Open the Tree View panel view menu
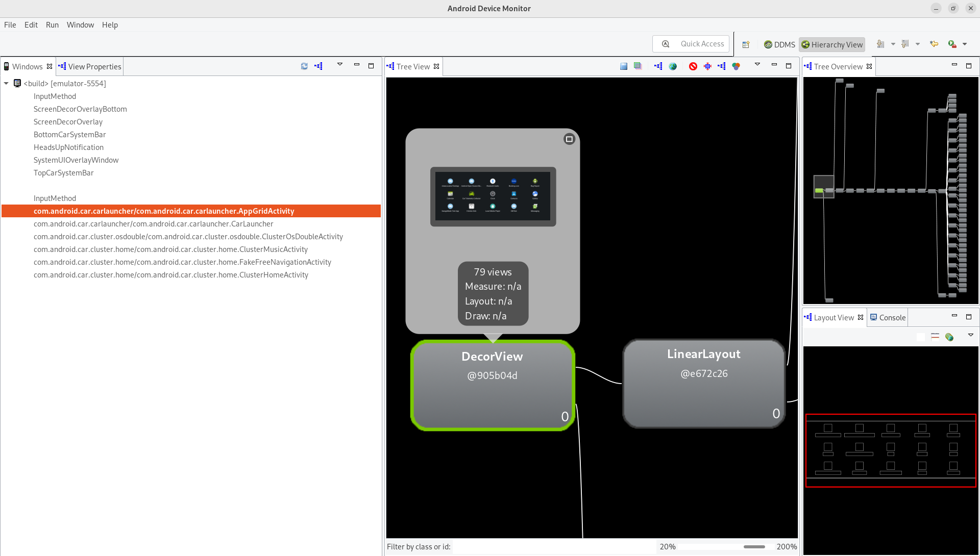Image resolution: width=980 pixels, height=556 pixels. 757,65
